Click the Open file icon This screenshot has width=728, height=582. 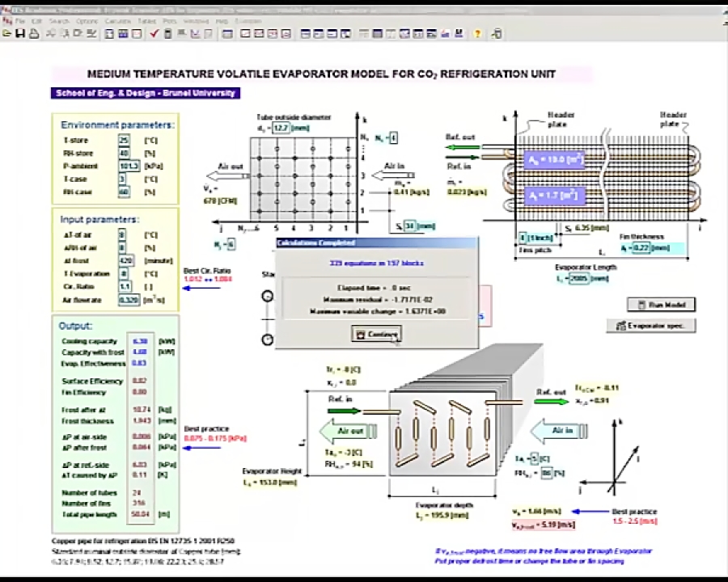click(8, 33)
